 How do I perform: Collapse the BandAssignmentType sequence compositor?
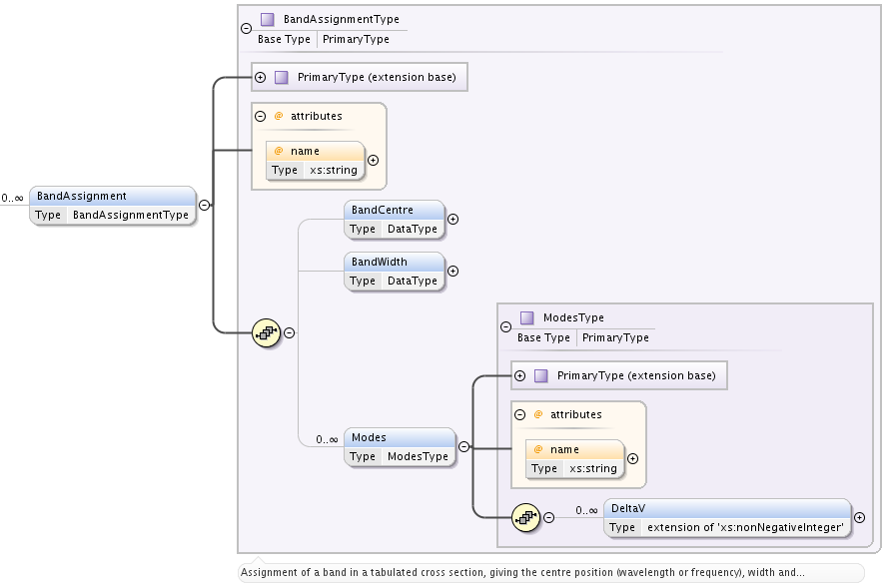(289, 333)
